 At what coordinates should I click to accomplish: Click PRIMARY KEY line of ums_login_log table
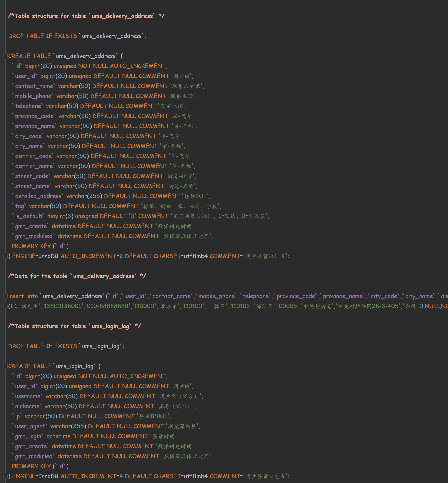click(x=40, y=466)
